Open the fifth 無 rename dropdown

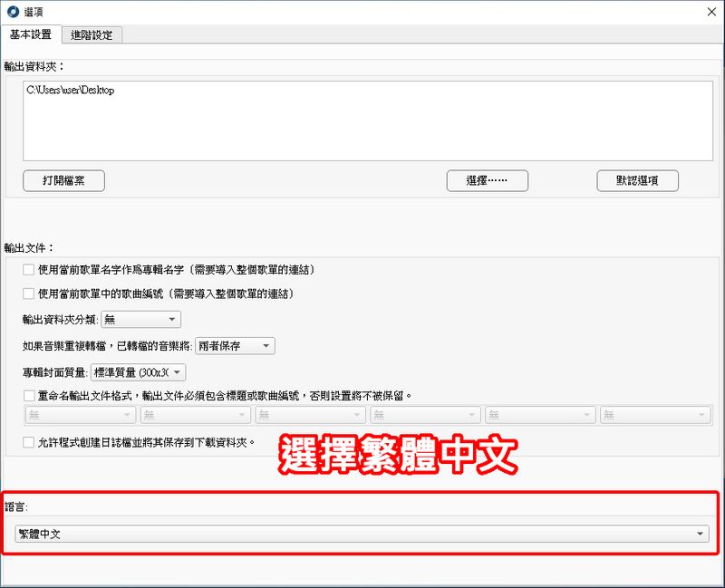pos(540,415)
